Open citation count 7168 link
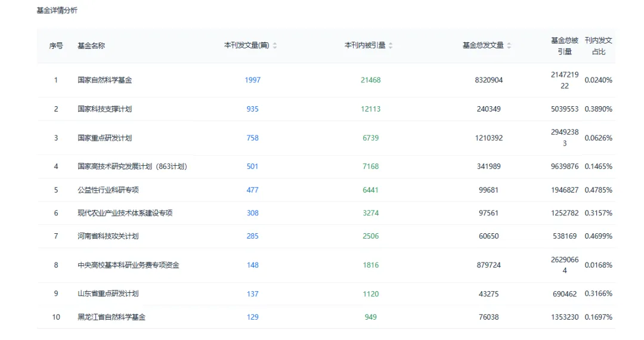 (x=371, y=166)
